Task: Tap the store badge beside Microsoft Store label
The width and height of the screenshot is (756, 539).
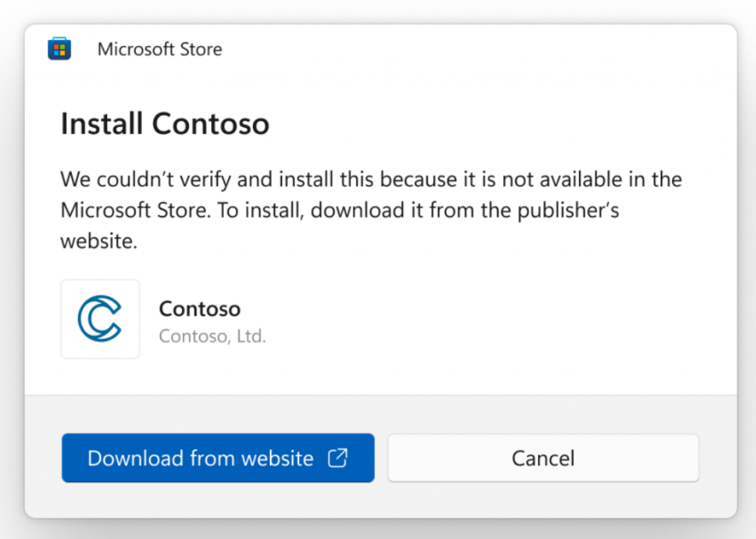Action: click(x=60, y=48)
